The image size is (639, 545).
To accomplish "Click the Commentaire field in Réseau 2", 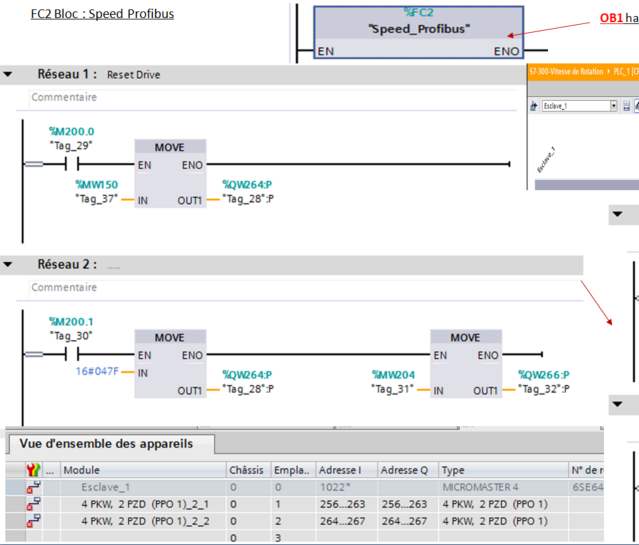I will pos(65,288).
